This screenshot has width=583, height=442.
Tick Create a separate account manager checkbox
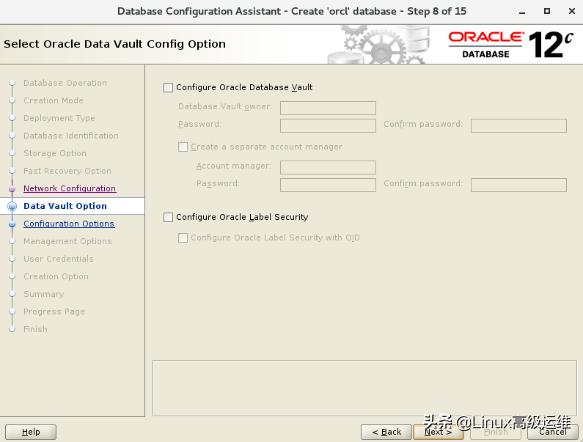183,147
